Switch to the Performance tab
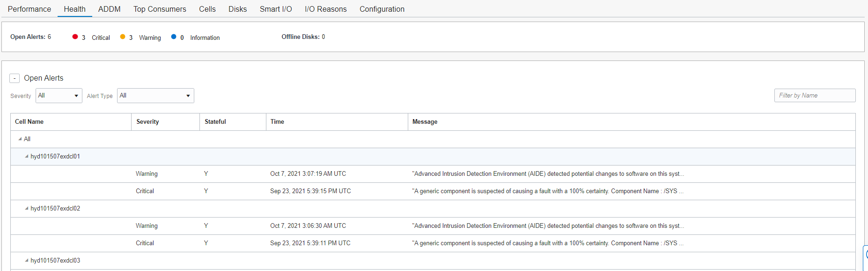This screenshot has height=271, width=868. click(29, 9)
